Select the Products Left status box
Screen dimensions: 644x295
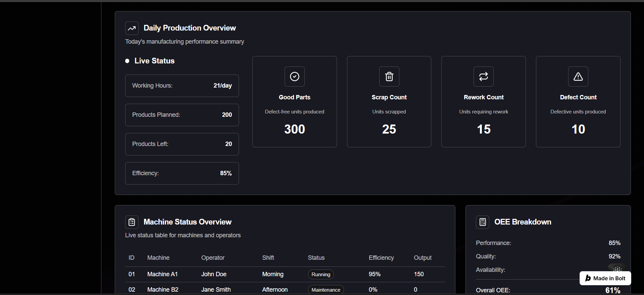[182, 144]
